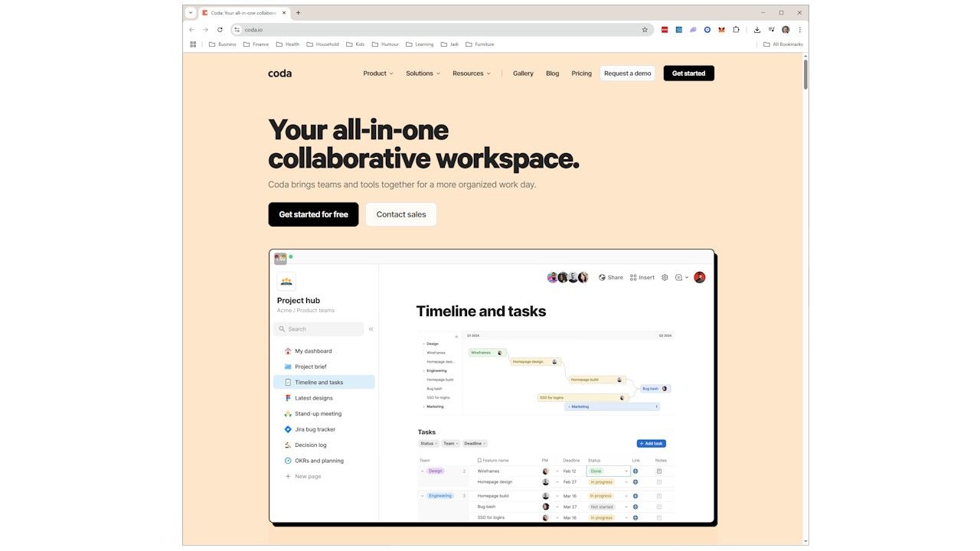Image resolution: width=980 pixels, height=551 pixels.
Task: Click Request a demo
Action: click(628, 73)
